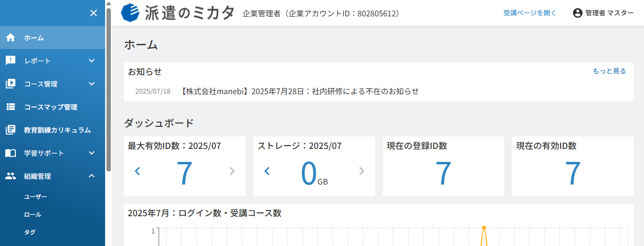Screen dimensions: 644x246
Task: Click the 学習サポート book icon
Action: pyautogui.click(x=11, y=153)
